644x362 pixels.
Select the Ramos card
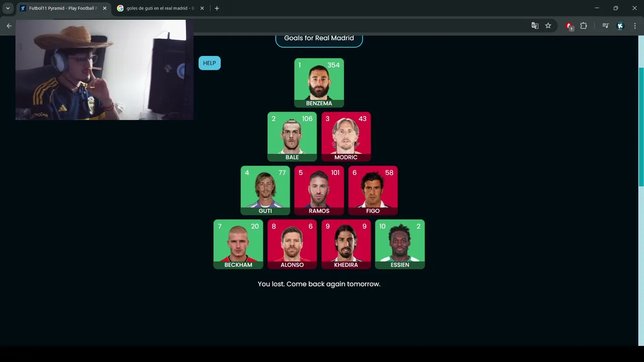click(x=319, y=191)
